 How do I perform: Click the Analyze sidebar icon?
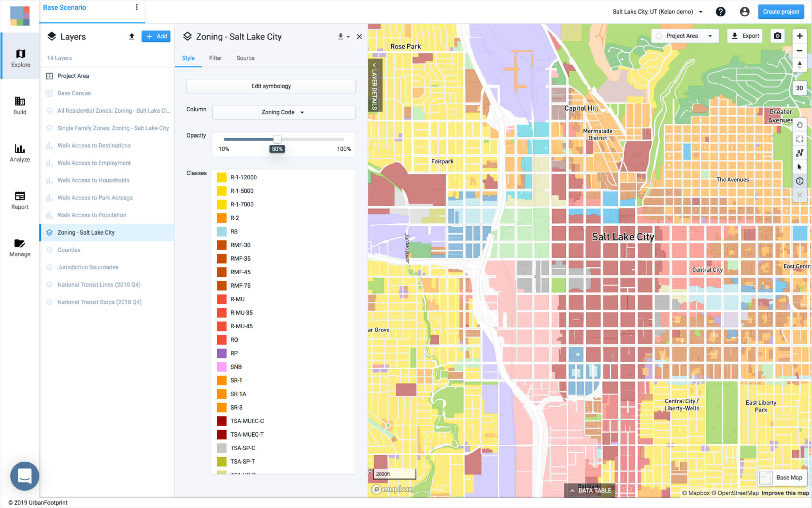[x=20, y=151]
